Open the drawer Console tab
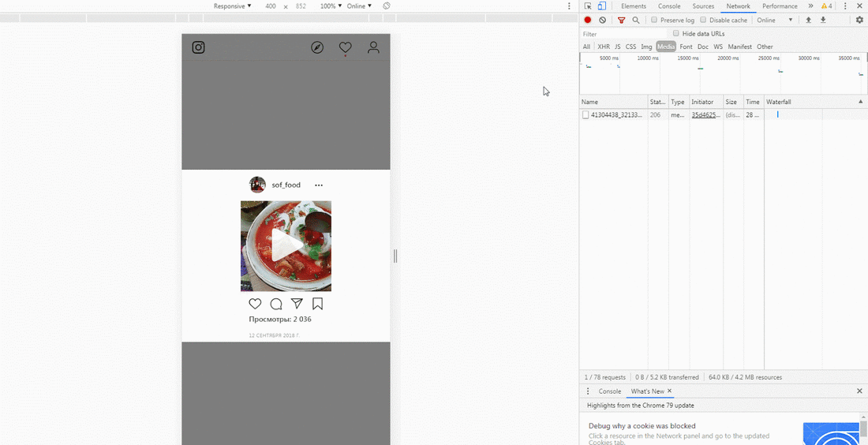The height and width of the screenshot is (445, 868). (x=609, y=391)
